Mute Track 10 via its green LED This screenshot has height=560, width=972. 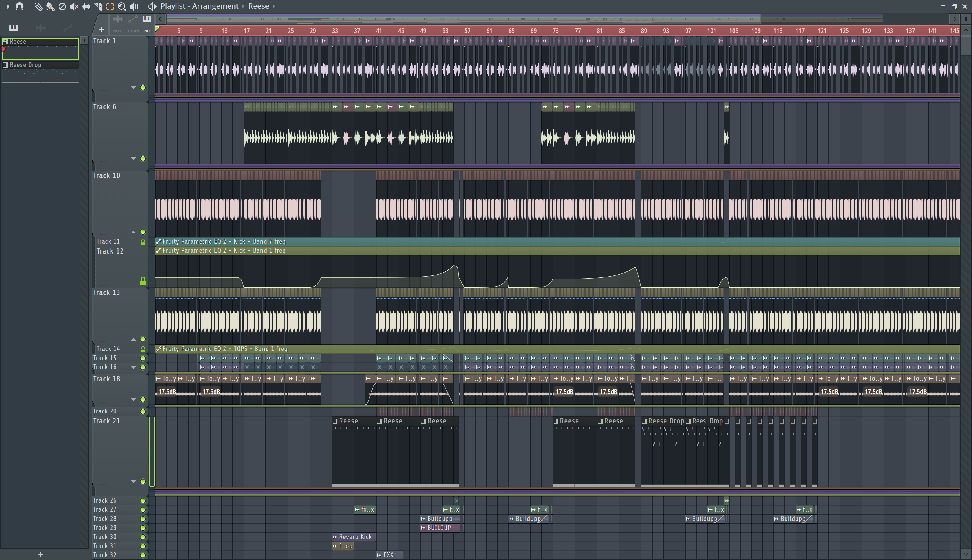(x=143, y=232)
